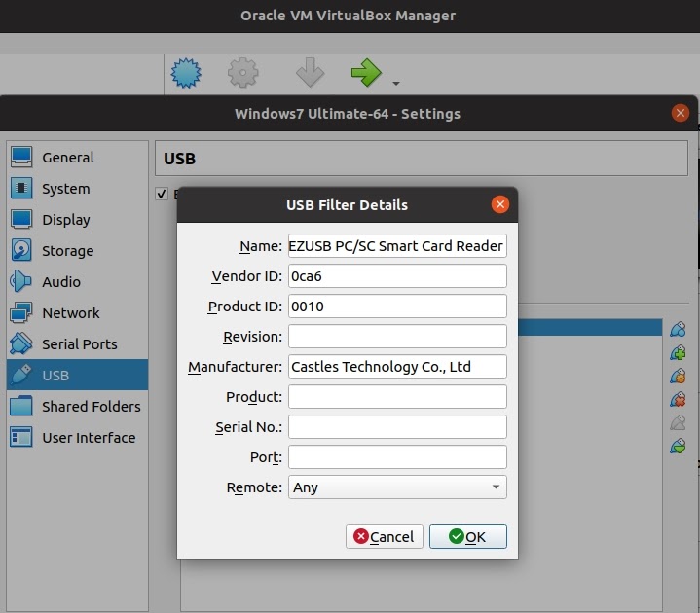Click the green Start arrow icon
700x613 pixels.
pos(366,73)
